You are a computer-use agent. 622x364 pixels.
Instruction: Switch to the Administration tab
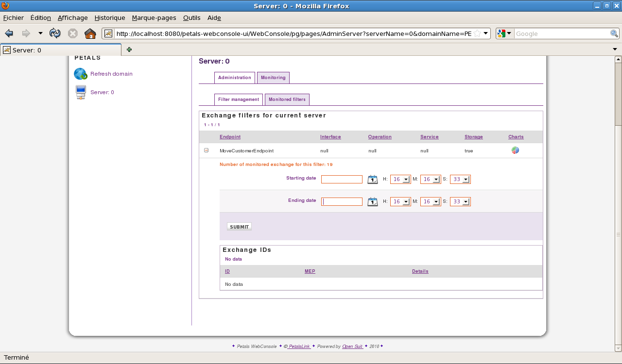pos(234,78)
